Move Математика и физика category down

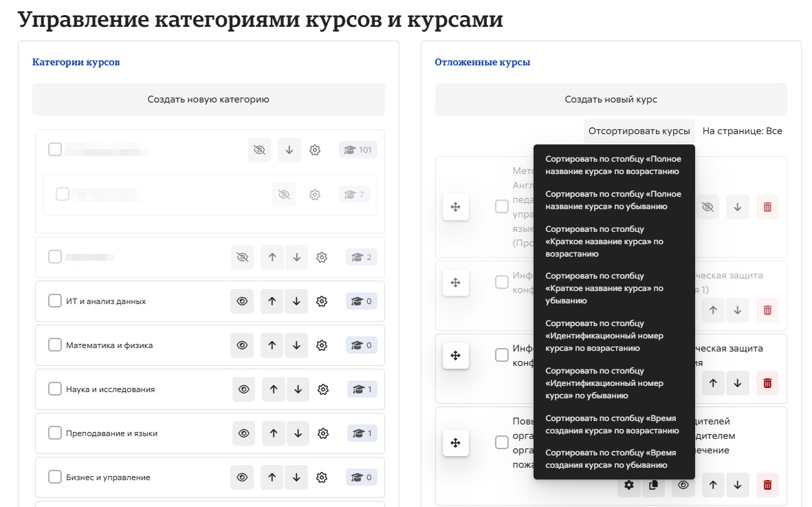pyautogui.click(x=296, y=345)
